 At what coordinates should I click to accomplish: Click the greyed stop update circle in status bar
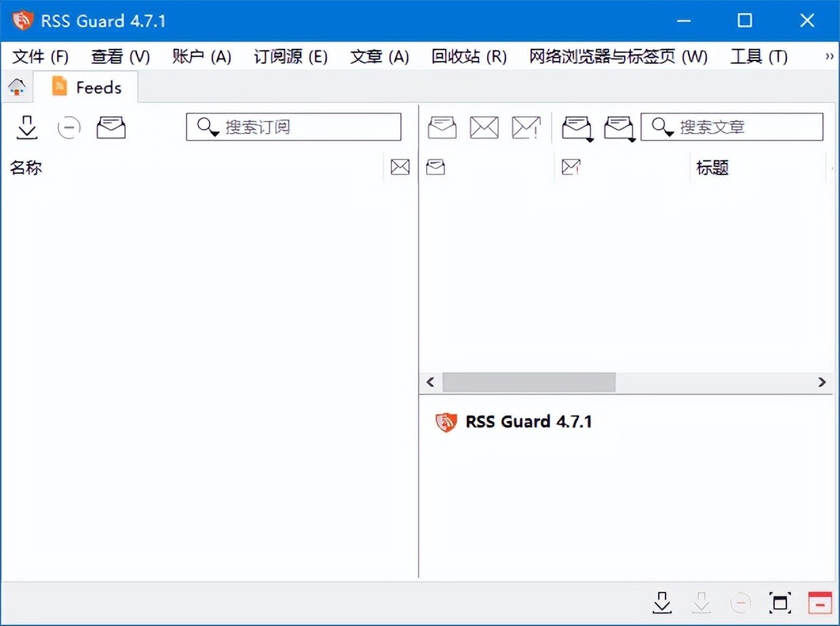[740, 602]
